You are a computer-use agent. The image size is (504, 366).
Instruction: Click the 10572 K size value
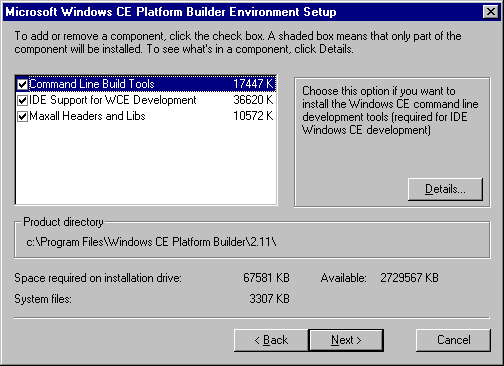pos(253,116)
